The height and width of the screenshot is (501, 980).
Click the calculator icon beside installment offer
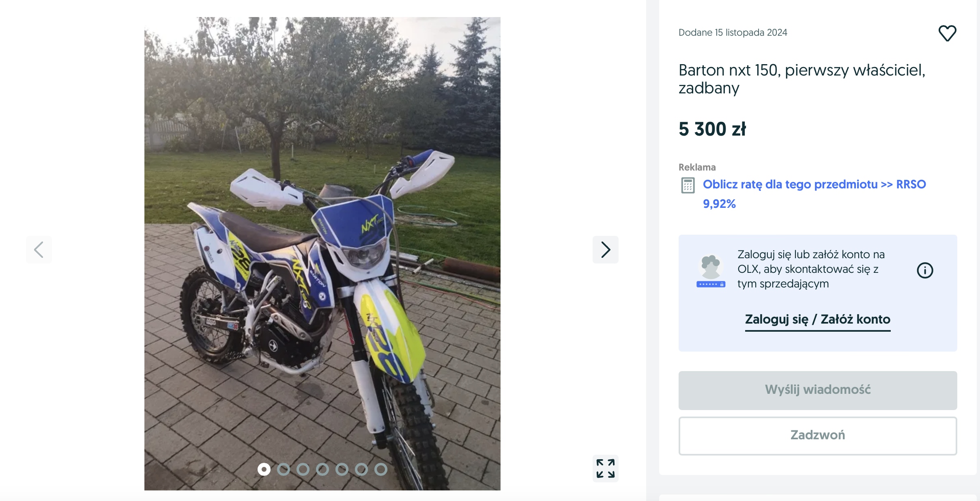(688, 186)
